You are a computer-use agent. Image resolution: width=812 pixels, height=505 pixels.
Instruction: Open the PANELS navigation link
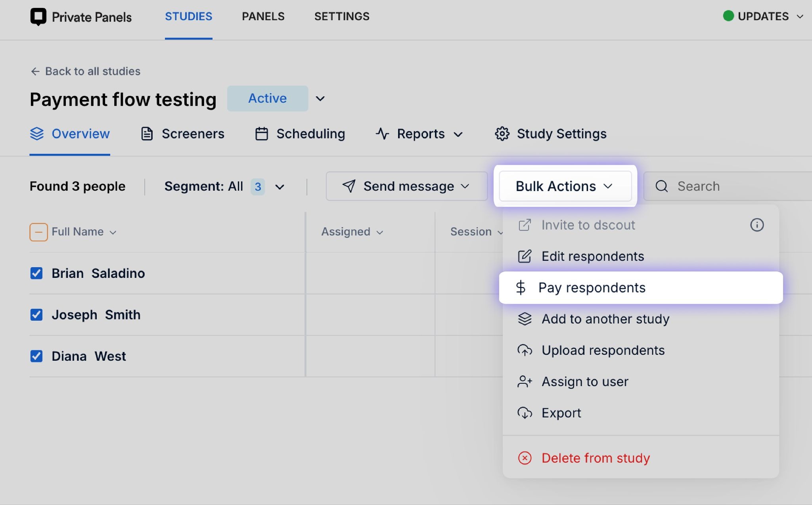[263, 17]
